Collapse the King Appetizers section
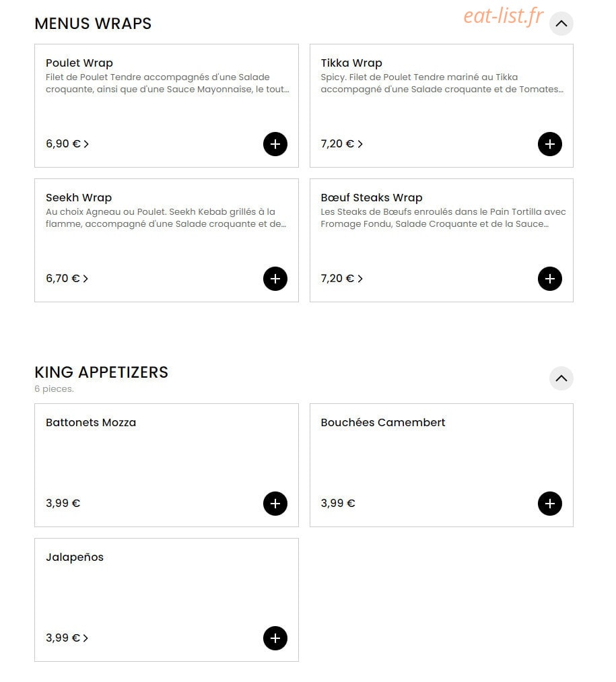This screenshot has height=682, width=616. (561, 378)
